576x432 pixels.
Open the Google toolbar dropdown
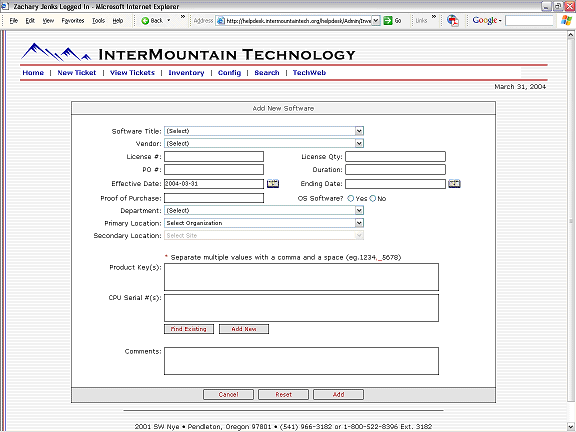(500, 21)
